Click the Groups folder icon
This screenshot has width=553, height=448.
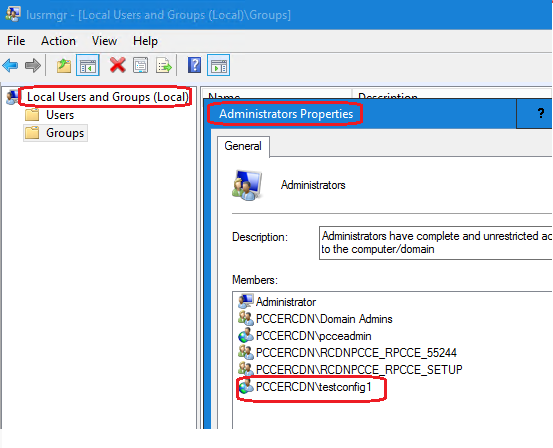(32, 133)
